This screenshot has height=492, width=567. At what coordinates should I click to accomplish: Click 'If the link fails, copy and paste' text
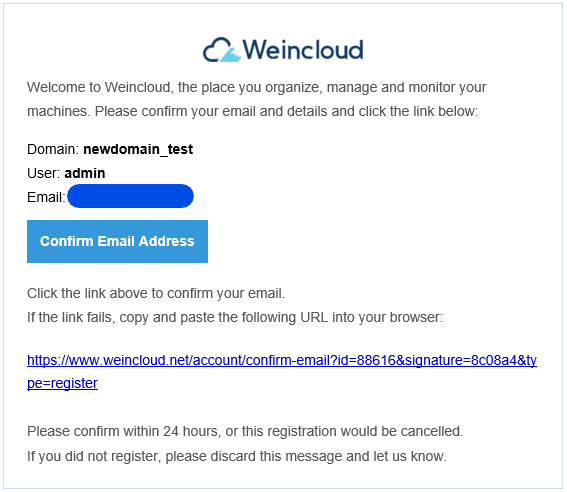pos(235,317)
